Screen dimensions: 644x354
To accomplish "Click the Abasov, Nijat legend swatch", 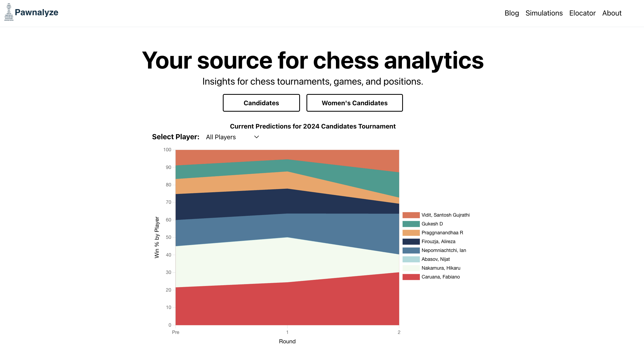I will (x=411, y=259).
